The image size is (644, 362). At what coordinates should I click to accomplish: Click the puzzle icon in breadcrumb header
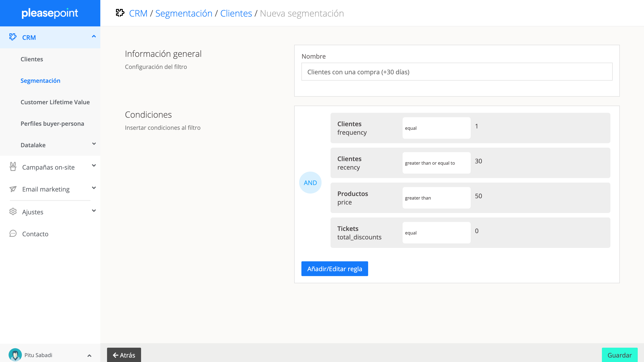coord(120,13)
